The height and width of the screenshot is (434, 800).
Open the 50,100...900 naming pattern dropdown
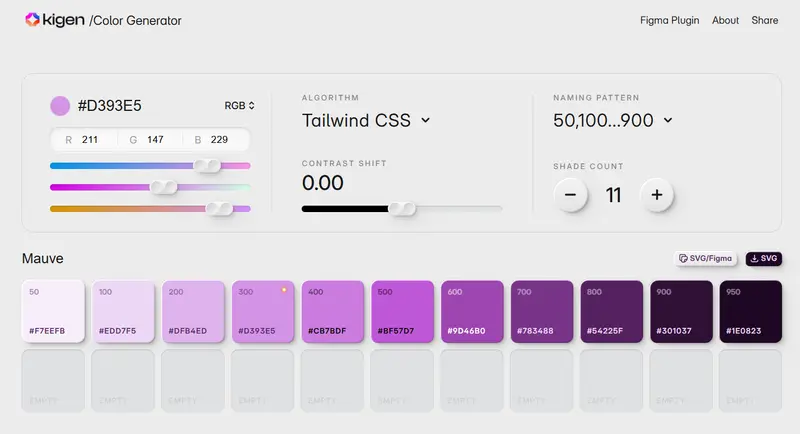coord(613,120)
